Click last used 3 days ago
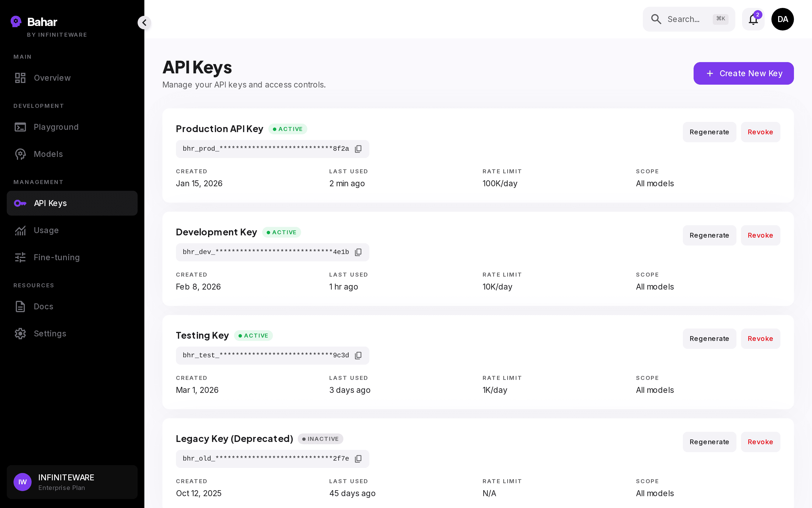 pyautogui.click(x=350, y=390)
